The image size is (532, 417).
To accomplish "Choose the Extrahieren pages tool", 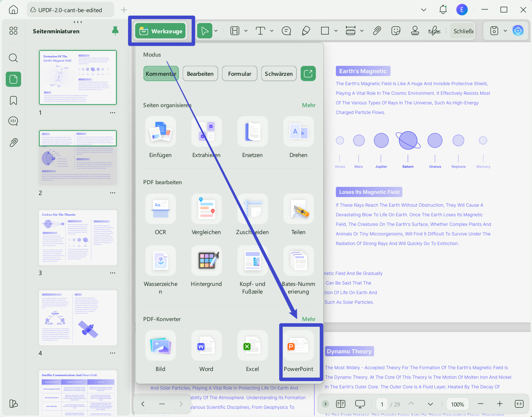I will pos(206,138).
